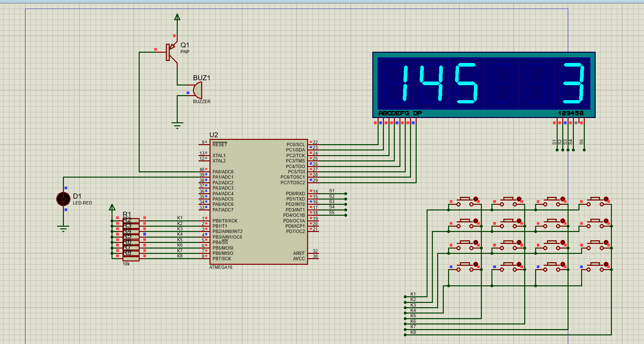Click the AREF pin label
Viewport: 644px width, 344px height.
(299, 253)
